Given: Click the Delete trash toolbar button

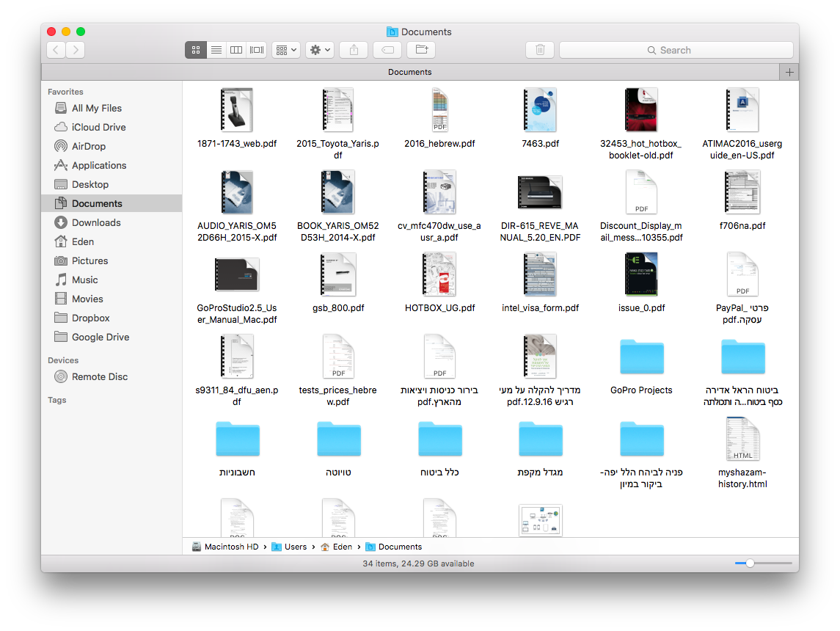Looking at the screenshot, I should tap(540, 50).
